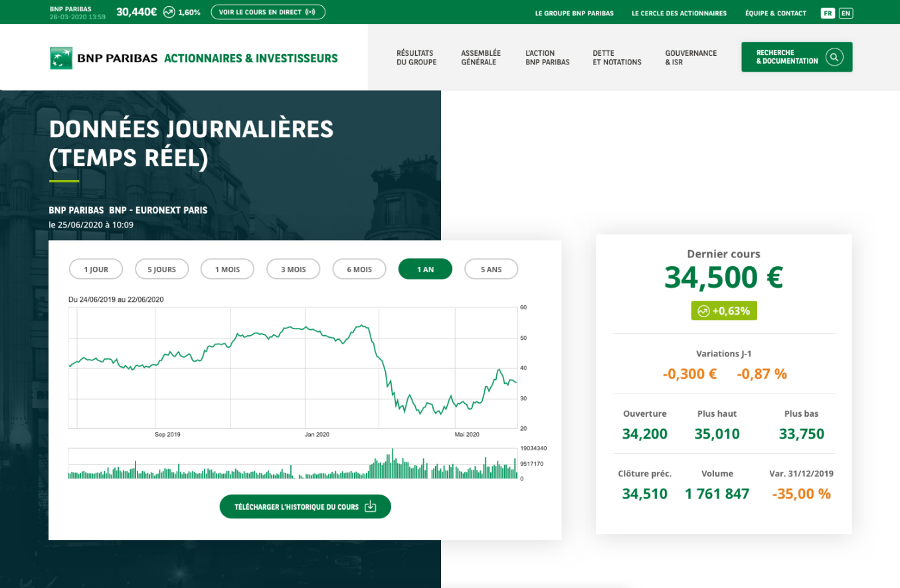Click the +0,63% variation badge
Viewport: 900px width, 588px height.
(x=724, y=311)
